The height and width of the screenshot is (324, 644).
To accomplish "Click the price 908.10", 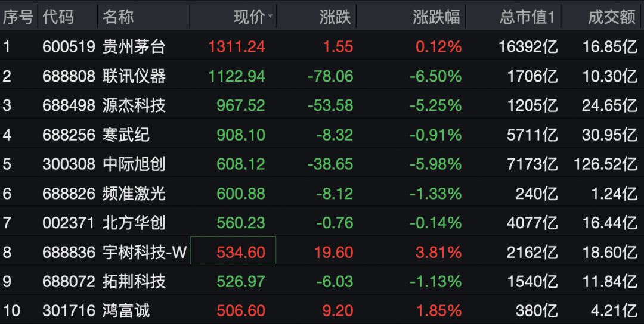I will pyautogui.click(x=241, y=135).
